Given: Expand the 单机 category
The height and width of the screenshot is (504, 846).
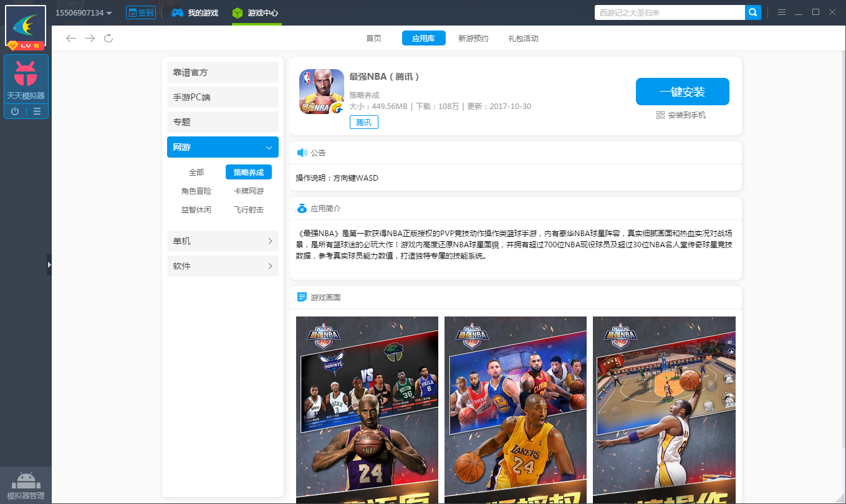Looking at the screenshot, I should pyautogui.click(x=223, y=241).
